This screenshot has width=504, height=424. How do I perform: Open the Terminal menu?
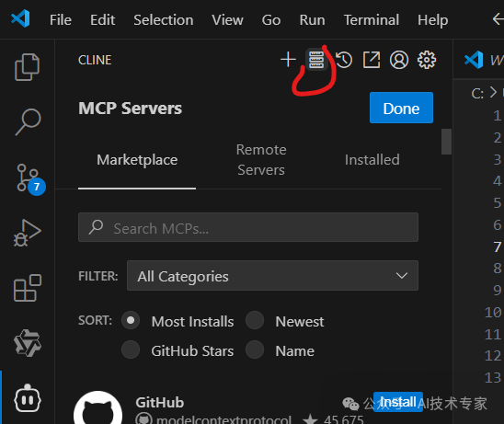[372, 20]
